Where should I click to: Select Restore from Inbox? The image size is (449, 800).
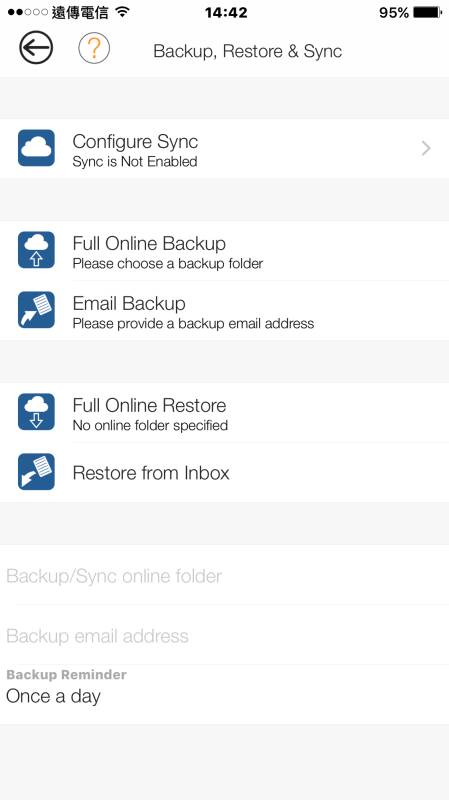(x=224, y=472)
